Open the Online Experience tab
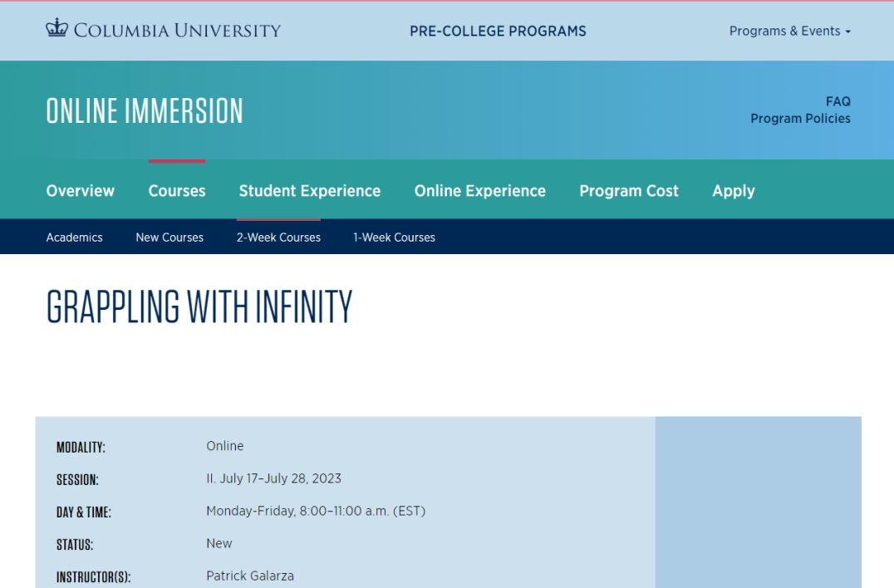 click(x=480, y=191)
